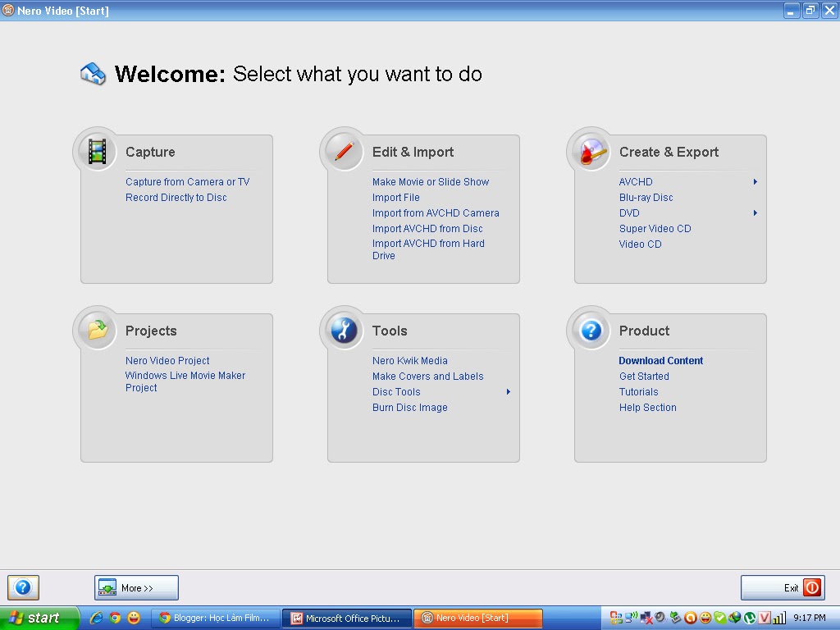Click Nero Video [Start] taskbar button
The height and width of the screenshot is (630, 840).
click(x=478, y=618)
